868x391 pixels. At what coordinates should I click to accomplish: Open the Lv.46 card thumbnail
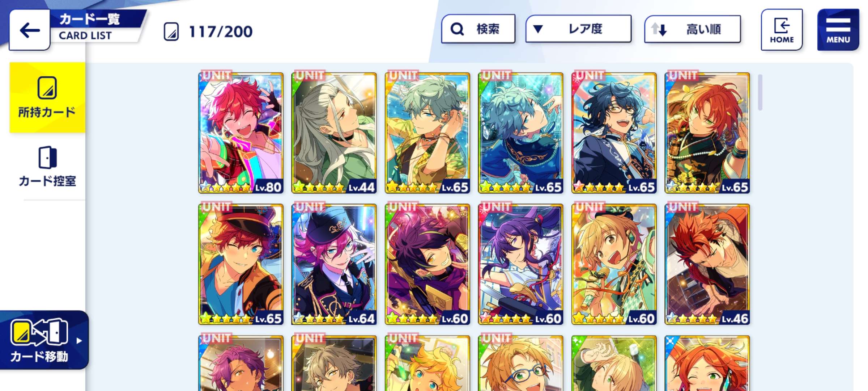[x=707, y=264]
